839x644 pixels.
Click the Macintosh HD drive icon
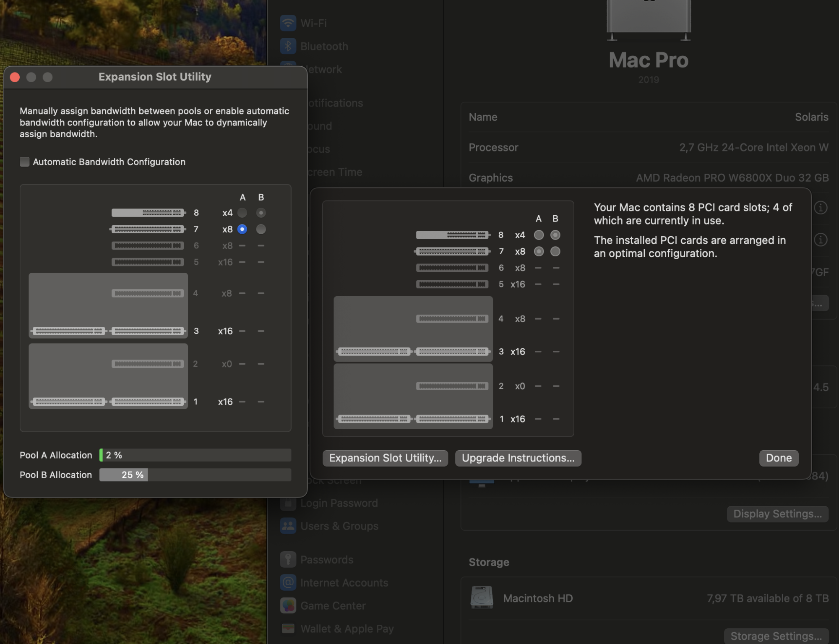pos(482,597)
